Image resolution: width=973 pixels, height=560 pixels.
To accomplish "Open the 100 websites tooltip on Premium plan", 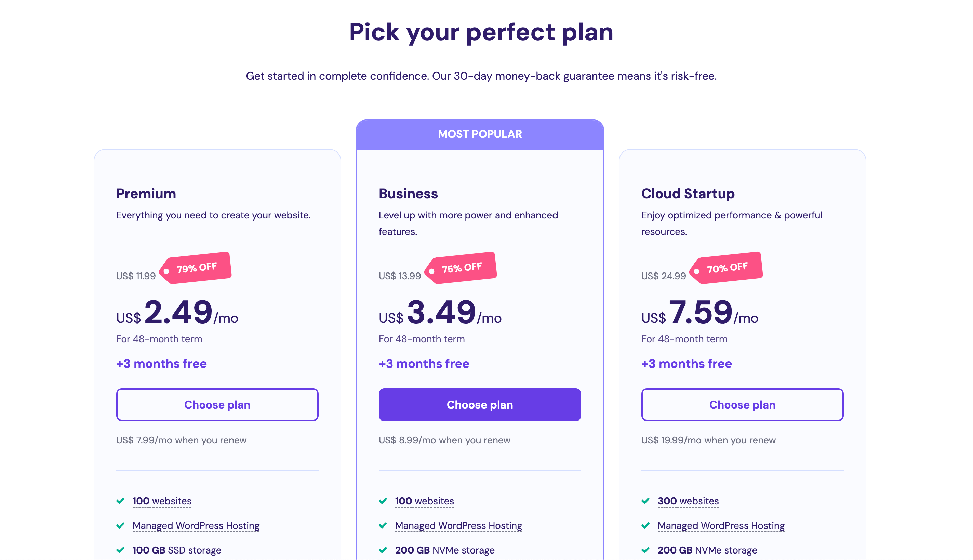I will [161, 501].
